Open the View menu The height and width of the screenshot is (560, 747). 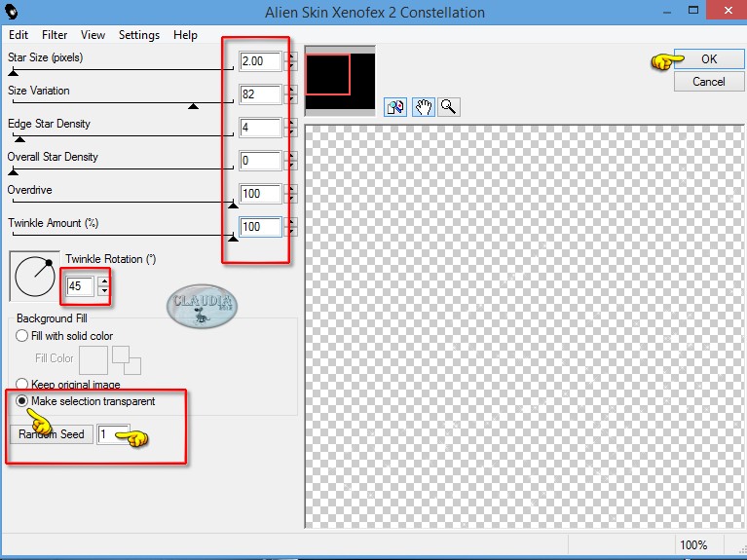(x=93, y=35)
